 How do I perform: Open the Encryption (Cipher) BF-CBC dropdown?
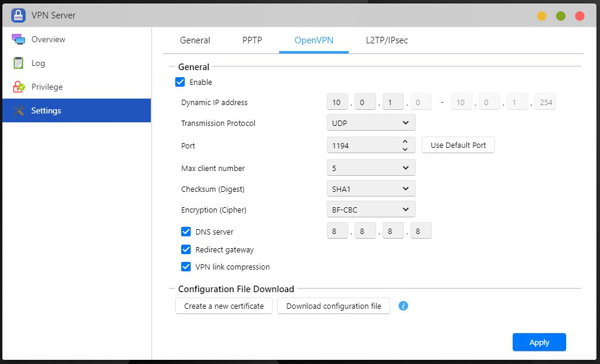click(x=371, y=210)
